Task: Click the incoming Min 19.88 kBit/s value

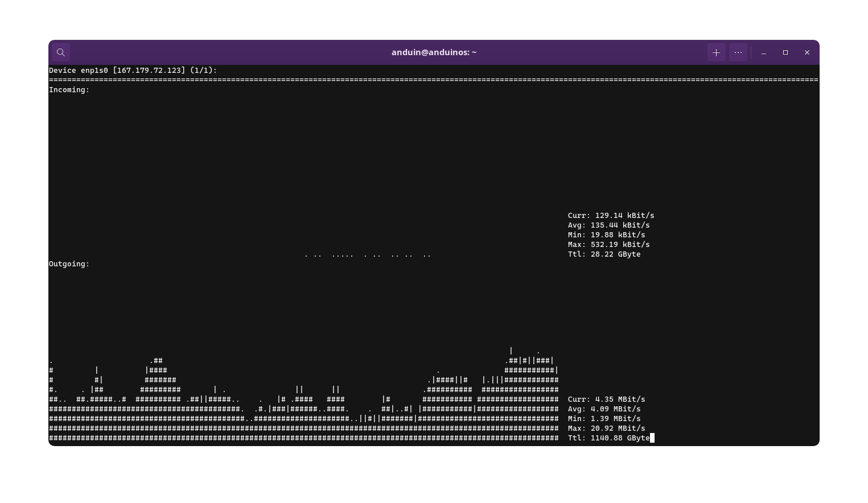Action: 617,235
